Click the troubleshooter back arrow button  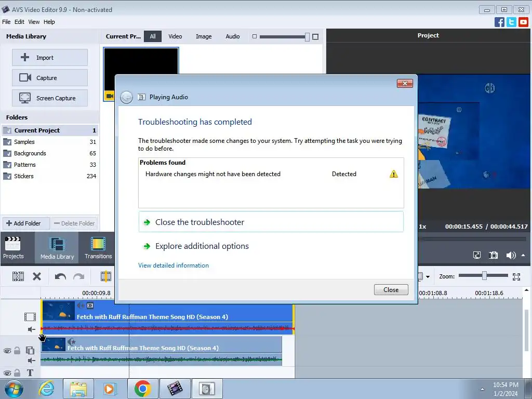click(x=127, y=97)
